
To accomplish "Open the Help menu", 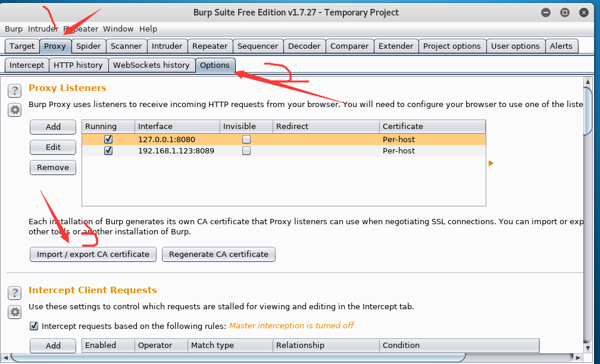I will pyautogui.click(x=148, y=29).
